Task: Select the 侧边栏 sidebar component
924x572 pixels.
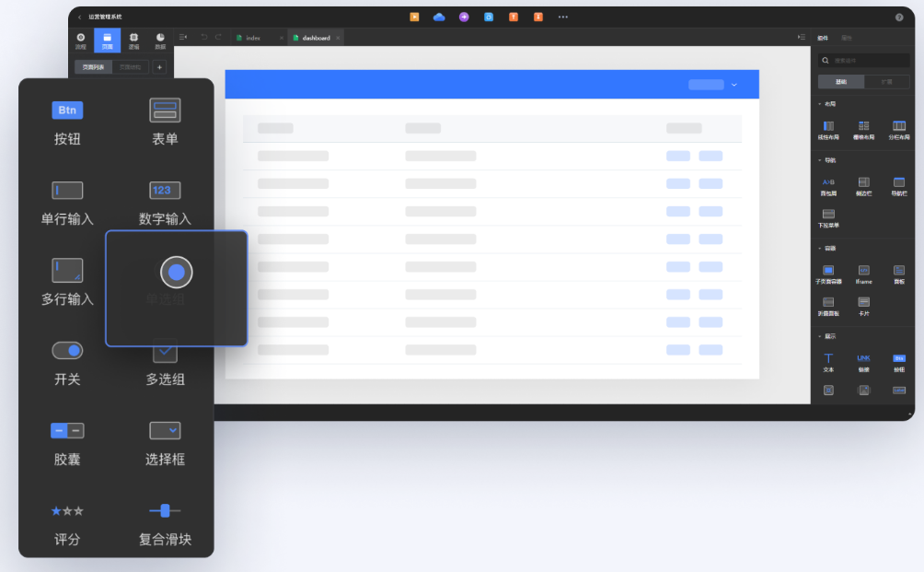Action: coord(864,187)
